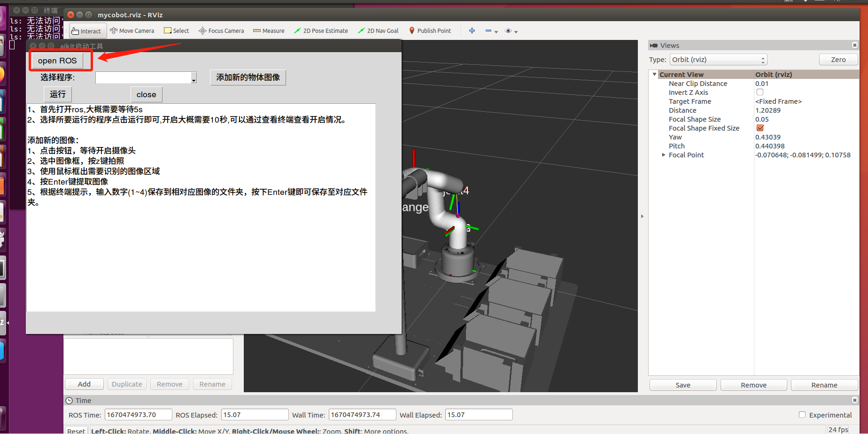Collapse the Current View section
Image resolution: width=868 pixels, height=434 pixels.
coord(654,74)
